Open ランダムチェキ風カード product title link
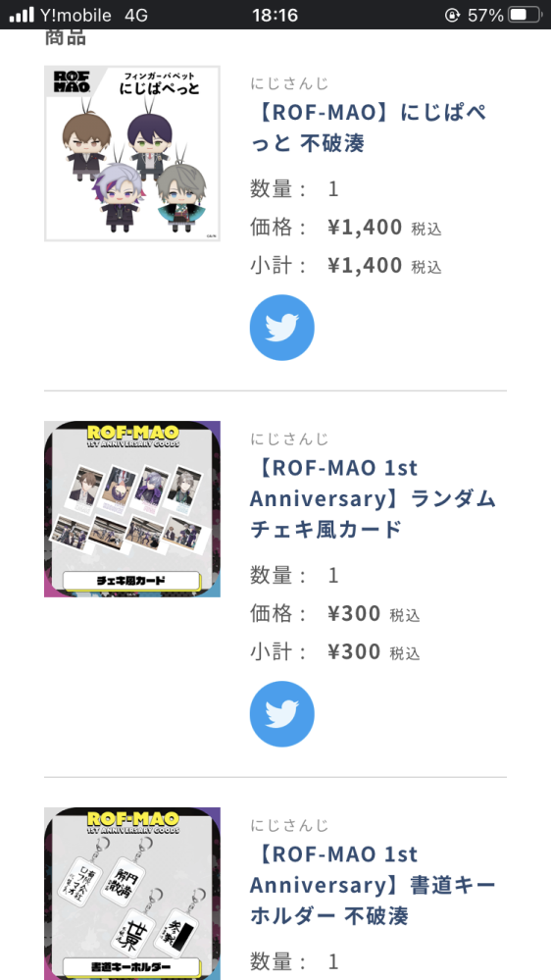The image size is (551, 980). coord(373,498)
